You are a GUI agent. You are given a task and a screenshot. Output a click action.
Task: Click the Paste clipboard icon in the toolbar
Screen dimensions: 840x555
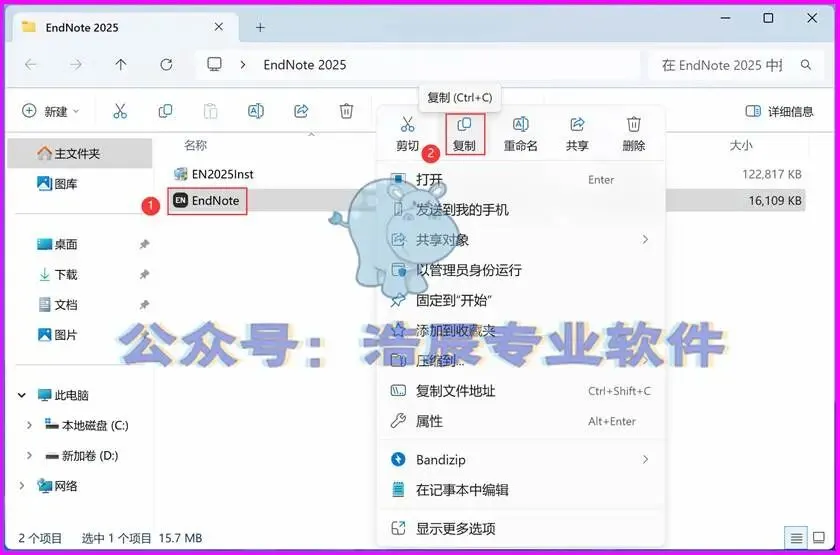[x=211, y=111]
